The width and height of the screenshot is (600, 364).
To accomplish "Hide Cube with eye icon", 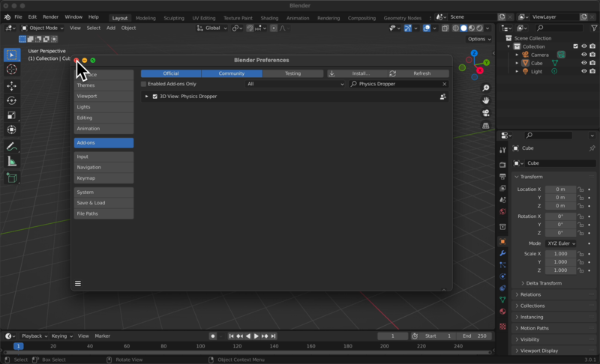I will (584, 63).
